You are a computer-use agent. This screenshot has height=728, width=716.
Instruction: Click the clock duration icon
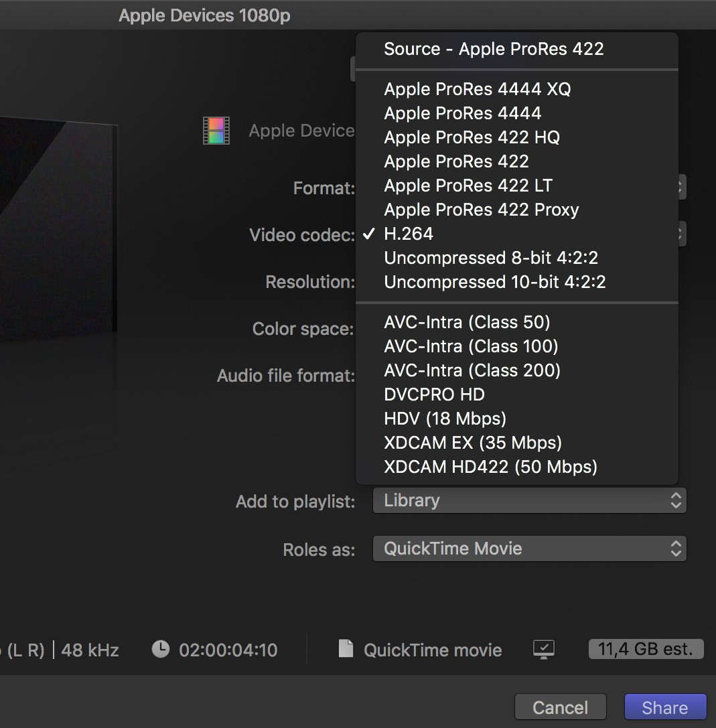click(161, 649)
